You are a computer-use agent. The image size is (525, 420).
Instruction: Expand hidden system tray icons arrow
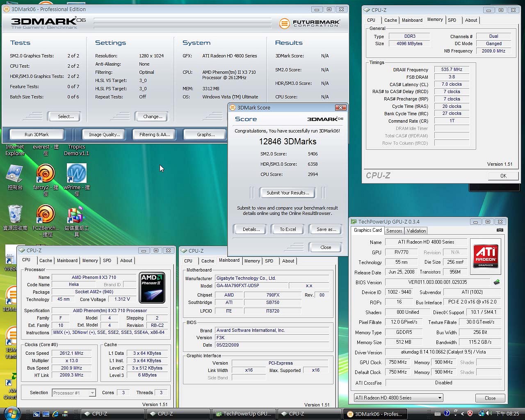tap(462, 413)
